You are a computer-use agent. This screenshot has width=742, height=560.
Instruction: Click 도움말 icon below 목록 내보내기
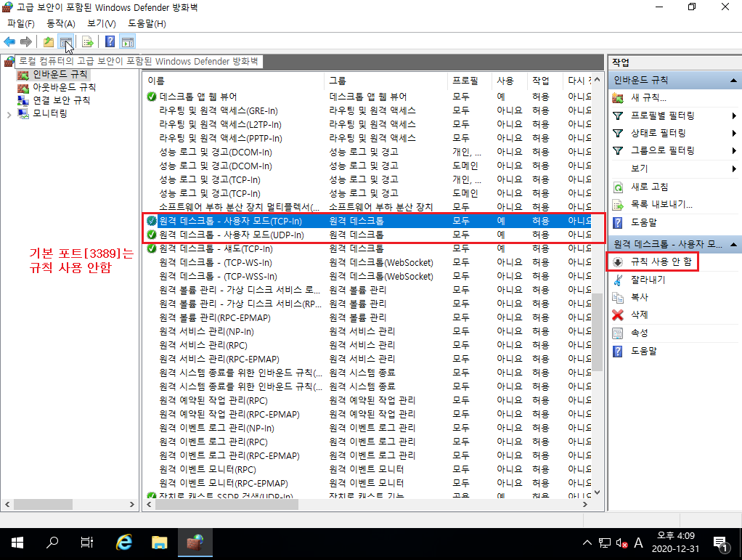[618, 222]
